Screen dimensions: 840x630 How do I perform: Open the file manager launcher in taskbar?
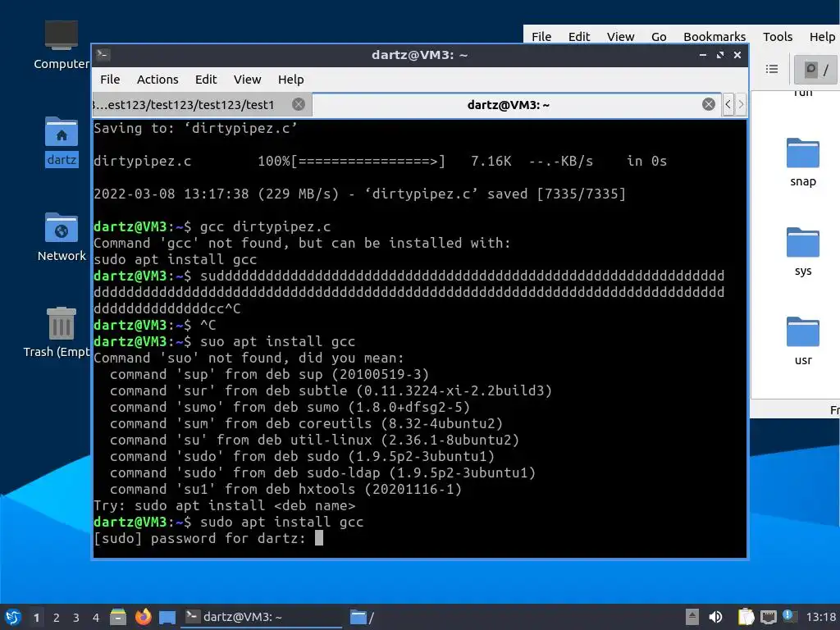(x=118, y=617)
